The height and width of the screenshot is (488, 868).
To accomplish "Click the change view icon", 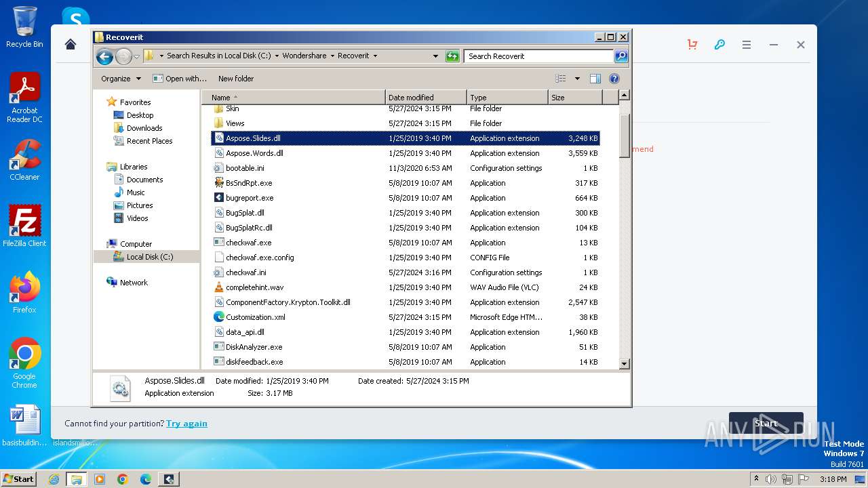I will (561, 79).
